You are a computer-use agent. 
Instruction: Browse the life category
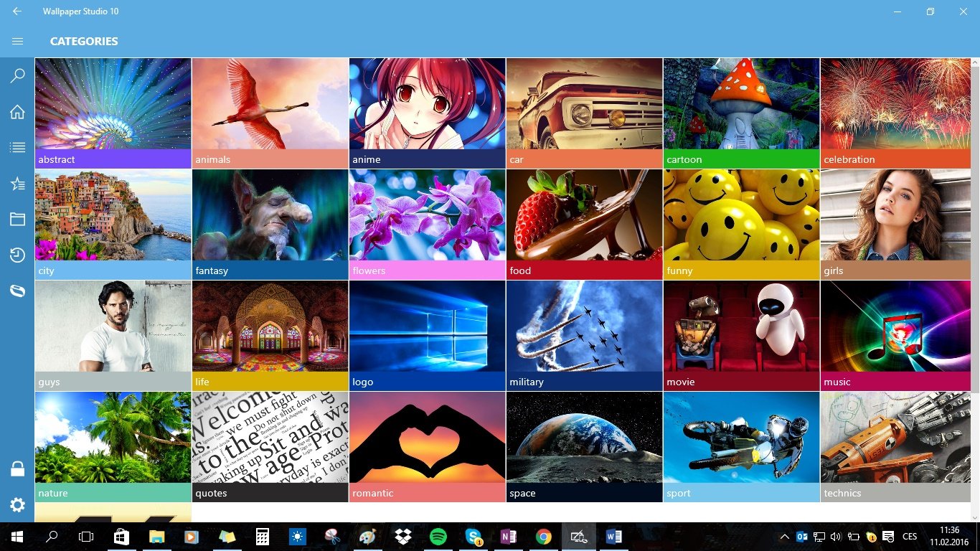(270, 336)
